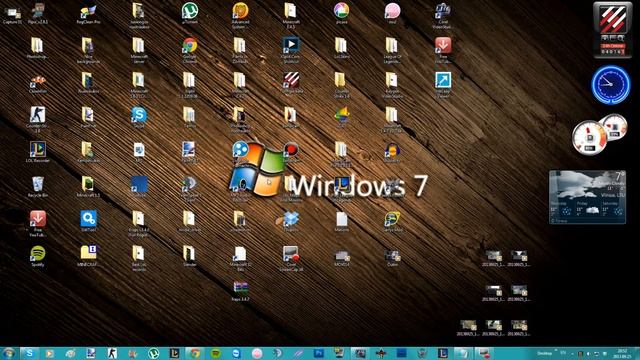Open Photoshop from the taskbar
640x360 pixels.
[x=318, y=353]
